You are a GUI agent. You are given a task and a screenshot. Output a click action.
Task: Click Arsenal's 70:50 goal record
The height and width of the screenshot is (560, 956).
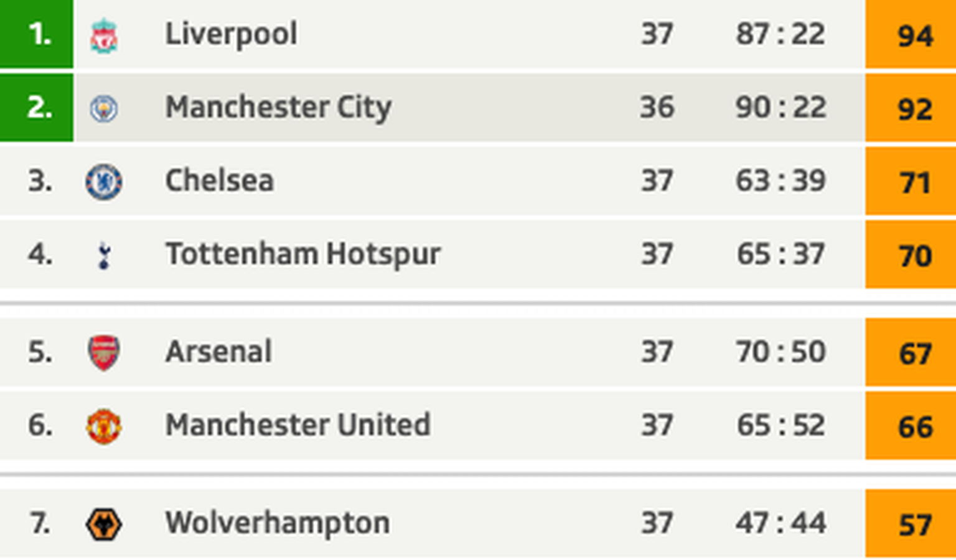(781, 352)
